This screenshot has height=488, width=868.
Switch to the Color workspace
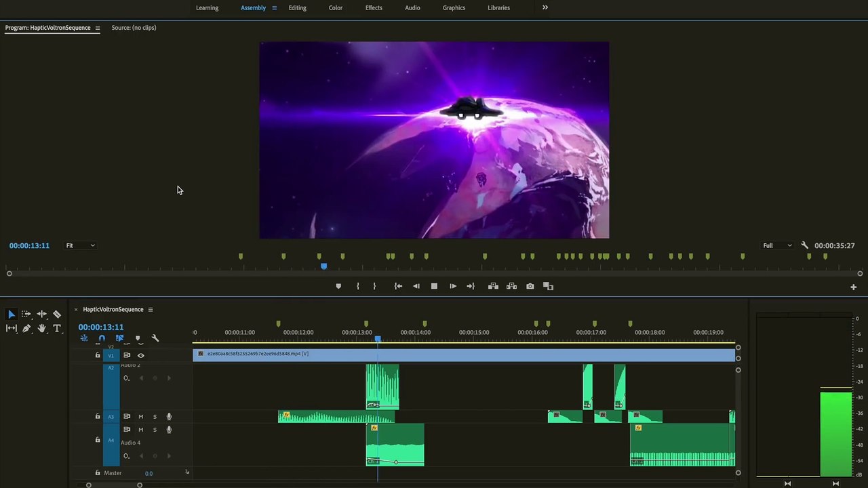tap(336, 8)
